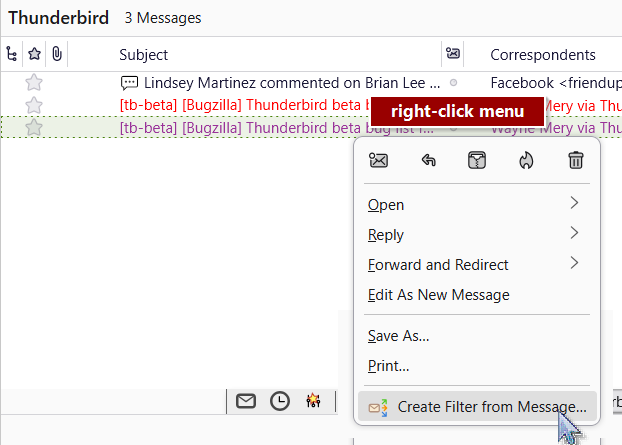The image size is (622, 445).
Task: Choose Print... from context menu
Action: [477, 365]
